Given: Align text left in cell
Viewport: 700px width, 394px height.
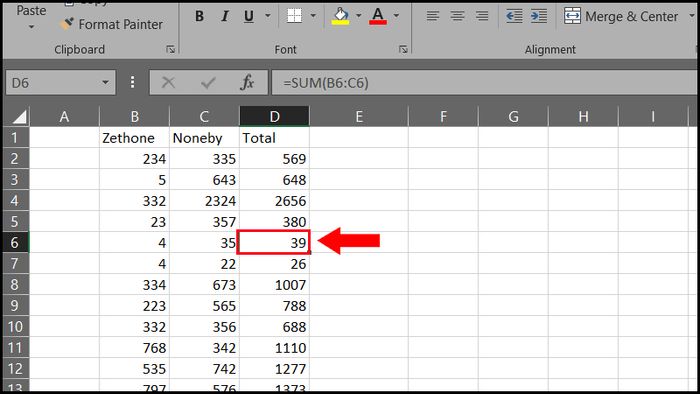Looking at the screenshot, I should (x=433, y=17).
